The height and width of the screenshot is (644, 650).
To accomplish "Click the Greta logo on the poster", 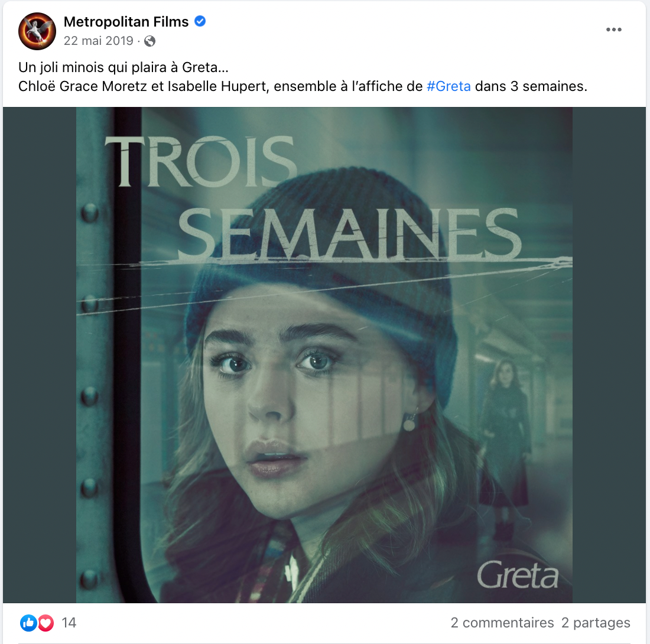I will pyautogui.click(x=518, y=574).
